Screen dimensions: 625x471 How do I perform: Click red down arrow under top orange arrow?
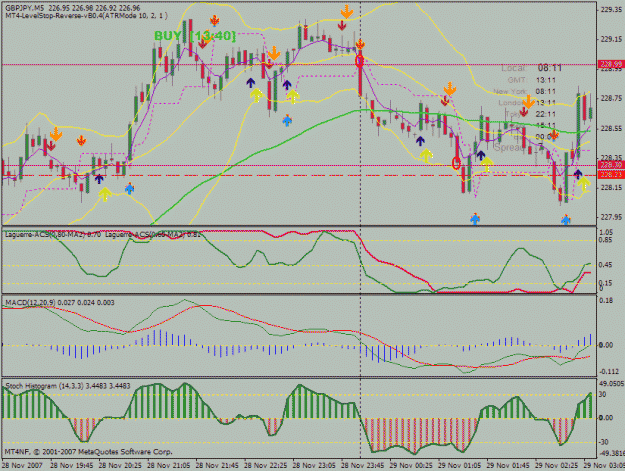[x=342, y=26]
